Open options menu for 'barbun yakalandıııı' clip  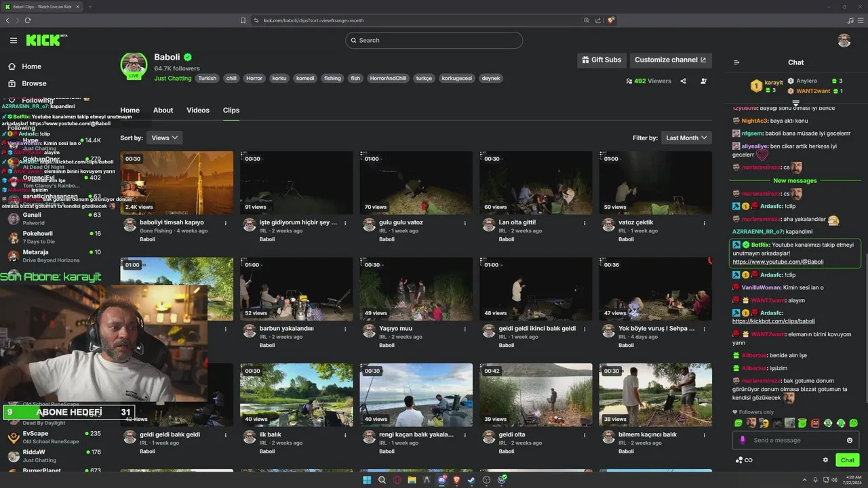click(345, 329)
